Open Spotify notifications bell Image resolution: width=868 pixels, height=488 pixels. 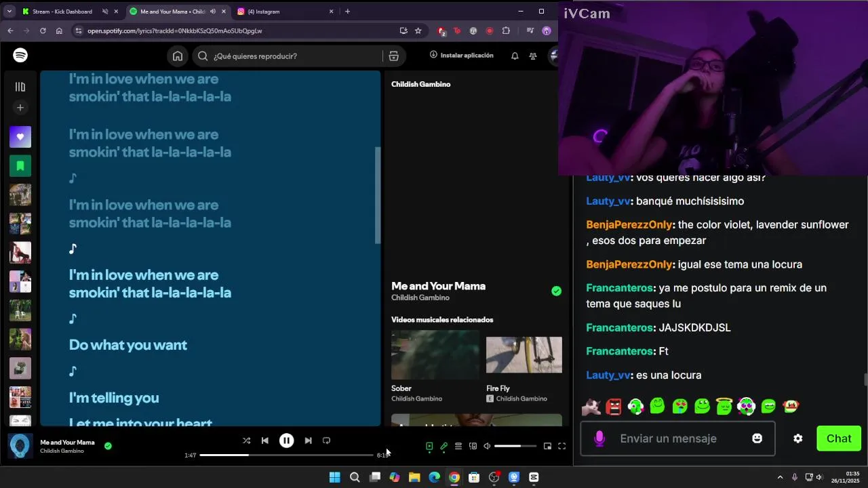tap(515, 56)
